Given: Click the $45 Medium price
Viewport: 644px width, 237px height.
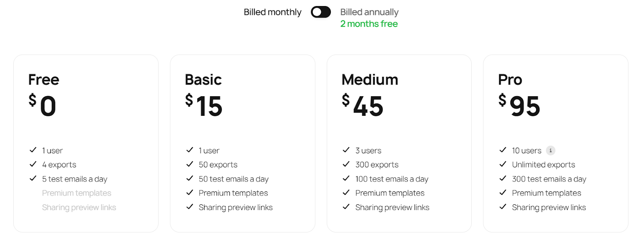Looking at the screenshot, I should tap(363, 106).
